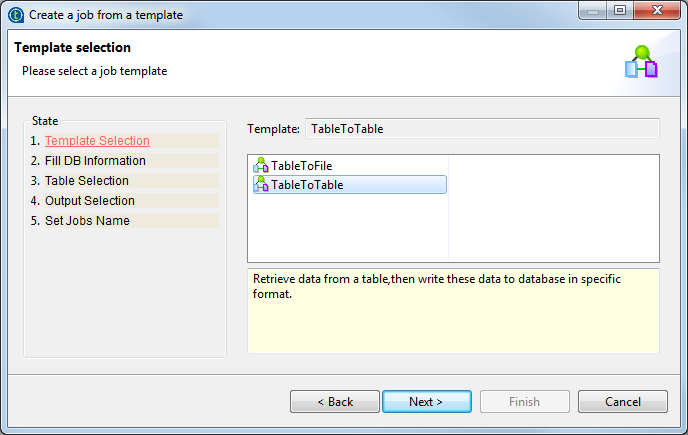The height and width of the screenshot is (435, 688).
Task: Choose the Output Selection step
Action: click(x=89, y=201)
